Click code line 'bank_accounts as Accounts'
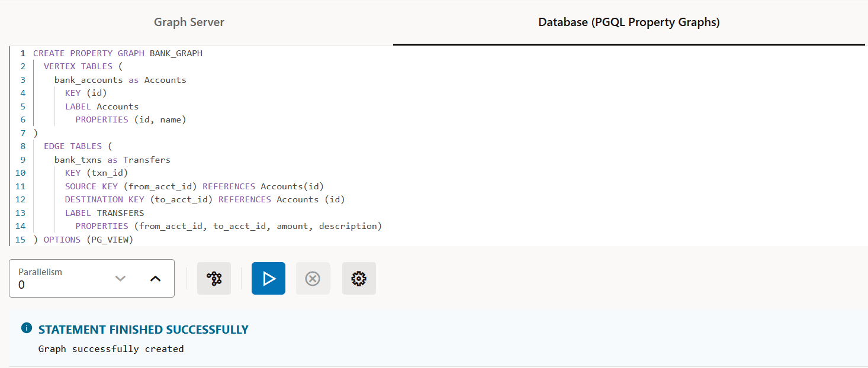Image resolution: width=868 pixels, height=368 pixels. click(120, 80)
